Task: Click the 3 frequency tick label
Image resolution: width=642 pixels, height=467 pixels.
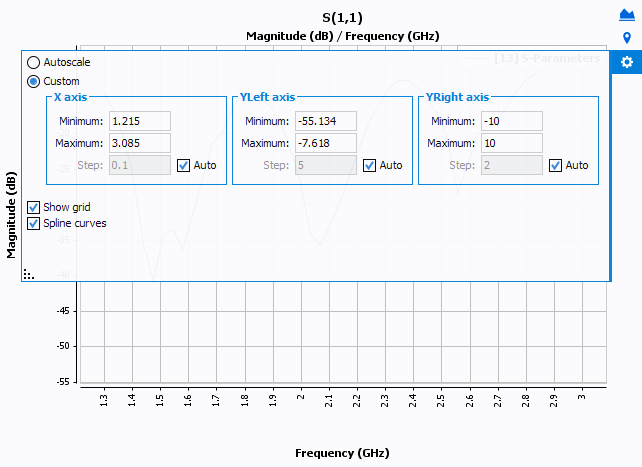Action: click(x=582, y=397)
